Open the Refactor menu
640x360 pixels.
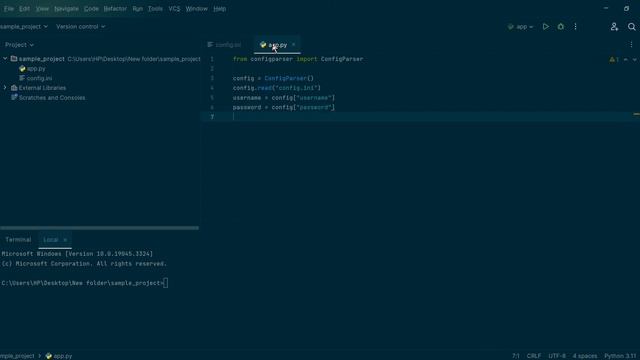pyautogui.click(x=115, y=9)
